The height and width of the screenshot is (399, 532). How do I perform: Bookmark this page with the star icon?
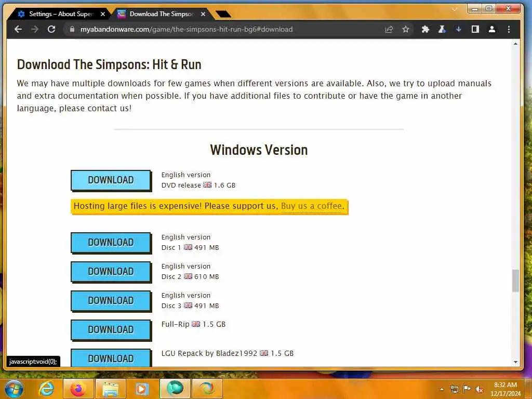click(405, 30)
